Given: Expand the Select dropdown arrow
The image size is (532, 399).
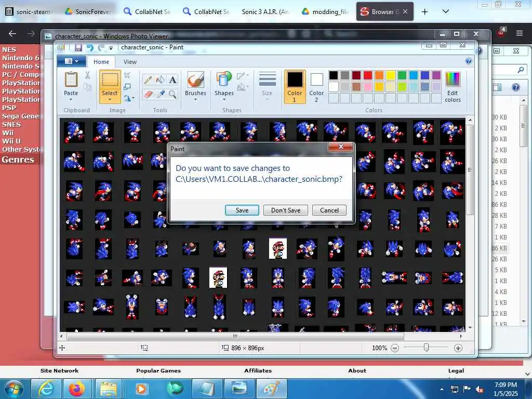Looking at the screenshot, I should [x=110, y=100].
